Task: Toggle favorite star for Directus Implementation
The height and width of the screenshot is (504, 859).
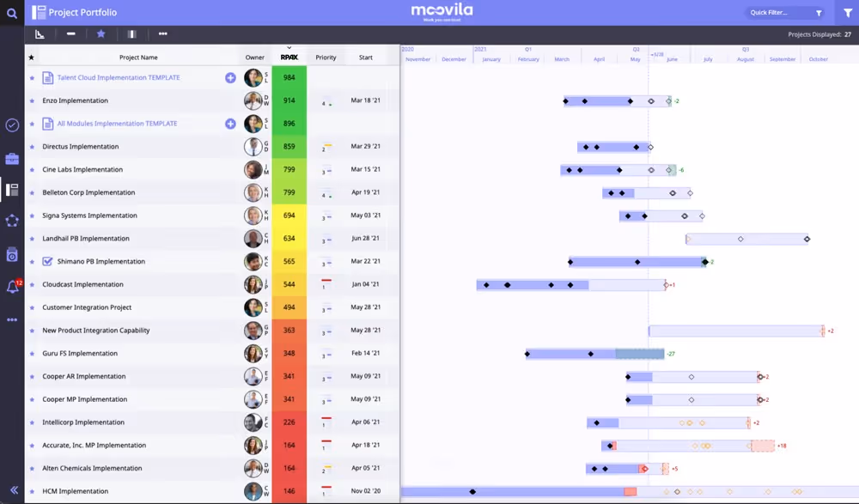Action: [32, 147]
